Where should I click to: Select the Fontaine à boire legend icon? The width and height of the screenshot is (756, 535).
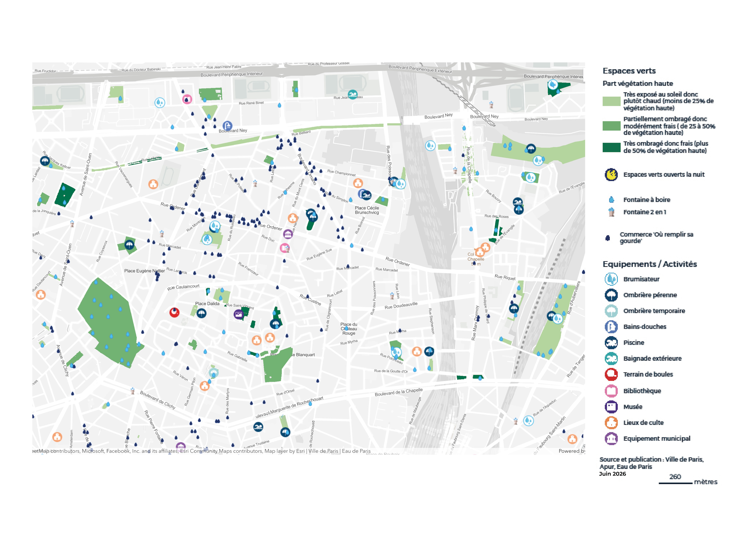pyautogui.click(x=611, y=199)
